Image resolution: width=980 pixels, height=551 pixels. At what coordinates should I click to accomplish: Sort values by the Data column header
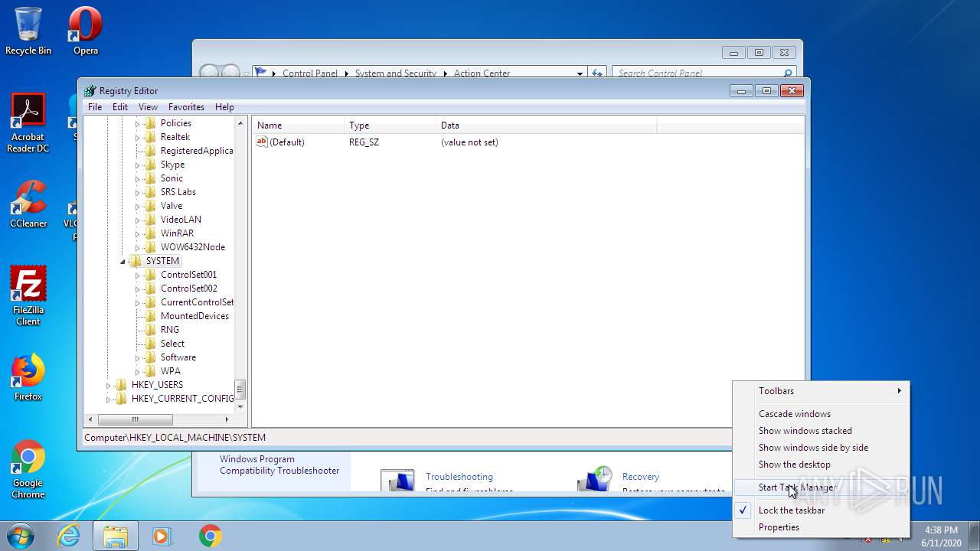tap(547, 126)
